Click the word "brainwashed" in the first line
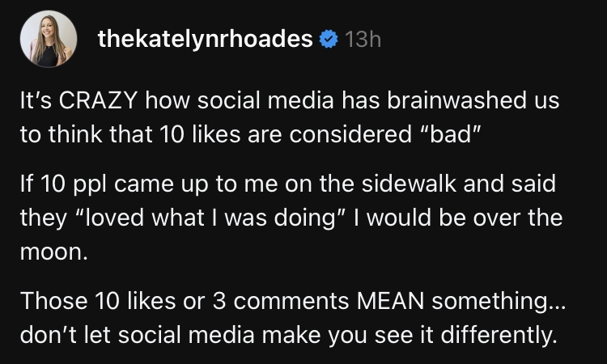 (456, 100)
